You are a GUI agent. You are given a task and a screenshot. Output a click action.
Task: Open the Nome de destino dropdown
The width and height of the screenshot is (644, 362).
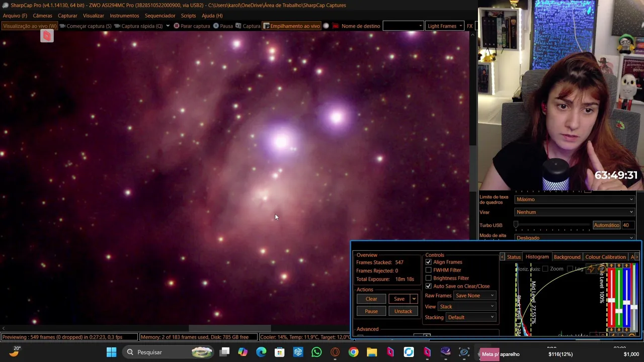(x=404, y=26)
